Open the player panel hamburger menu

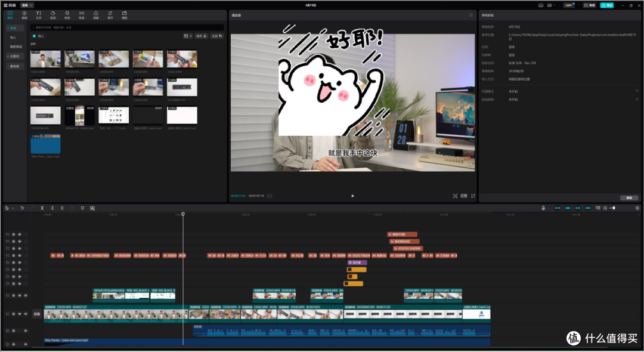point(471,15)
